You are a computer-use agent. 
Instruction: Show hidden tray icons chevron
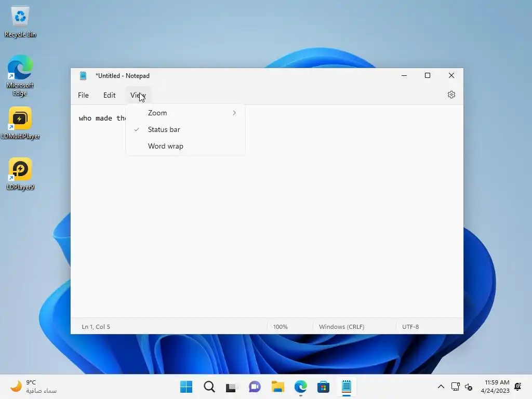pyautogui.click(x=441, y=387)
